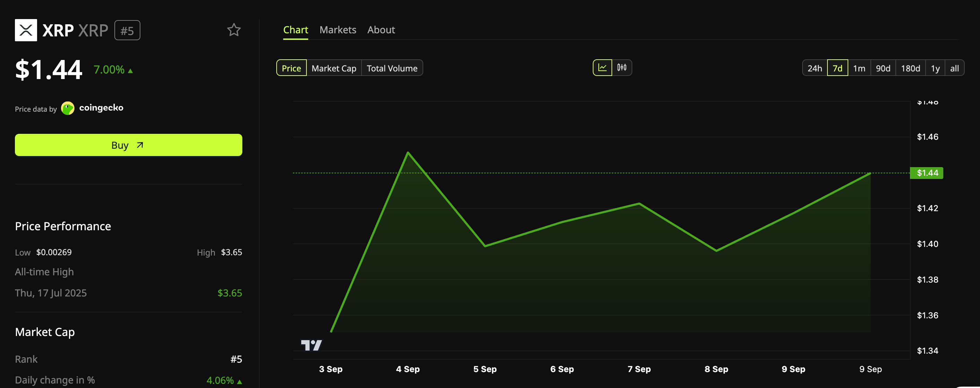
Task: Click the $1.46 y-axis label
Action: pos(928,137)
